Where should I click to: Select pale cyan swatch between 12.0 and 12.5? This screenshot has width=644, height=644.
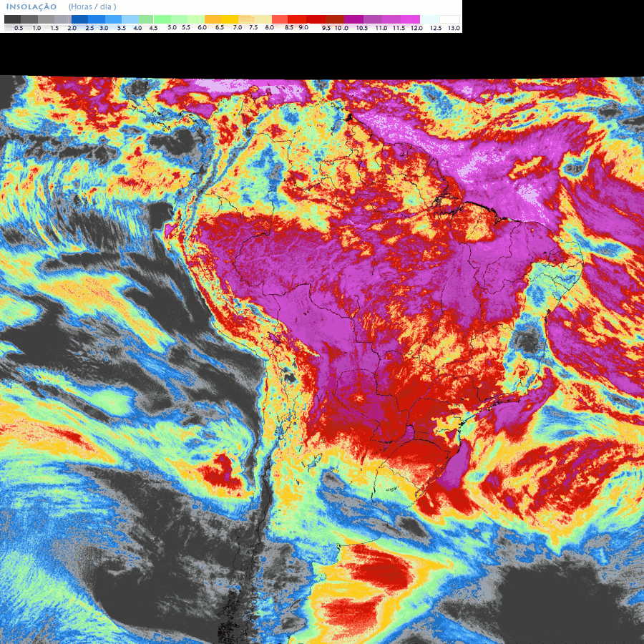tap(429, 19)
